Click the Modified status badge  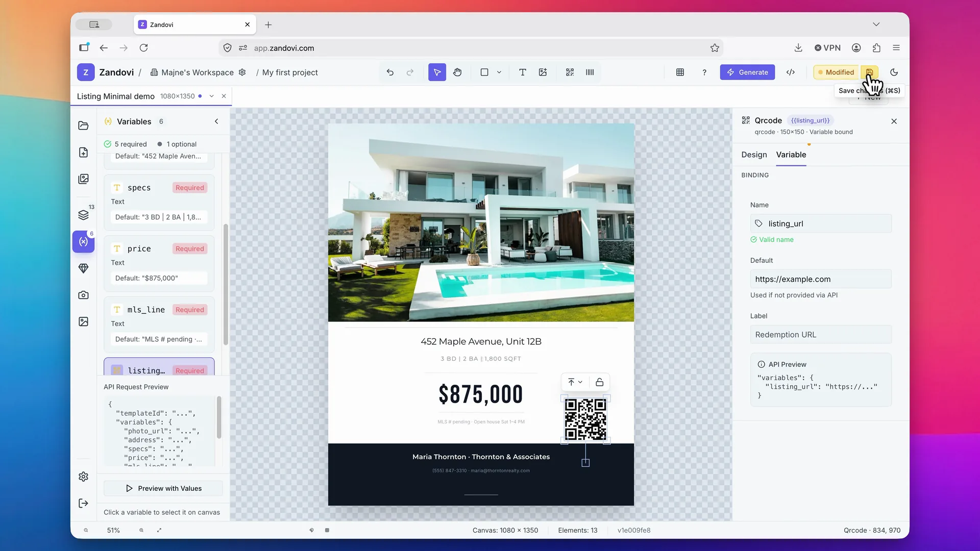point(836,72)
